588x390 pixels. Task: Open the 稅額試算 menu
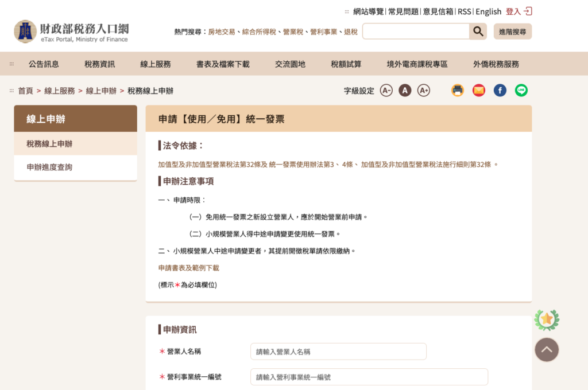coord(346,64)
